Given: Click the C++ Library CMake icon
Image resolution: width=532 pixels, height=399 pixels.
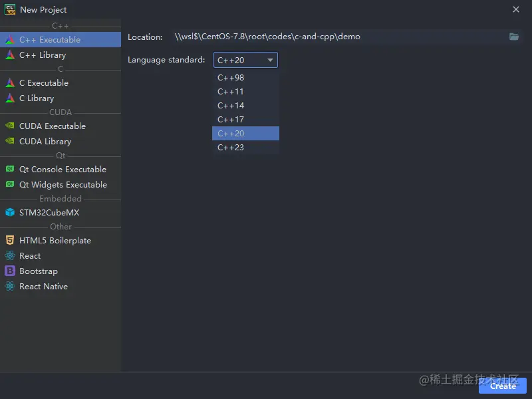Looking at the screenshot, I should click(10, 55).
